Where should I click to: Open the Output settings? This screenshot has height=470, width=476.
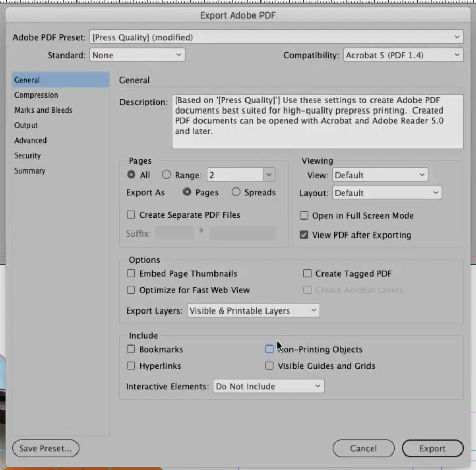click(x=60, y=126)
